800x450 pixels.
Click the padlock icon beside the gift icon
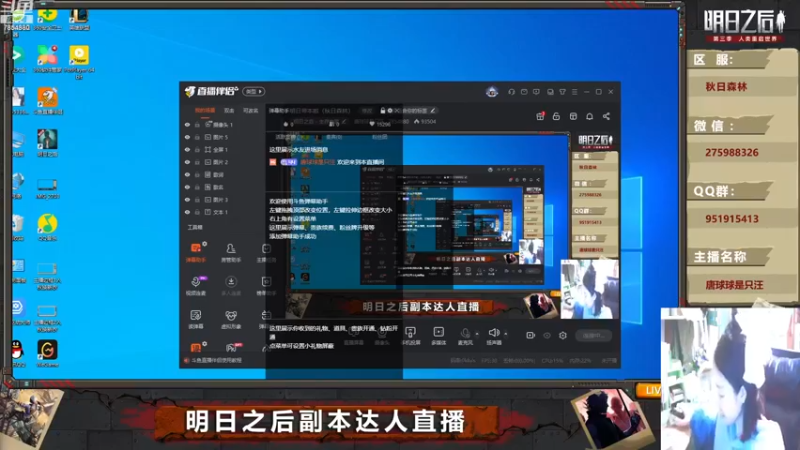[x=556, y=116]
